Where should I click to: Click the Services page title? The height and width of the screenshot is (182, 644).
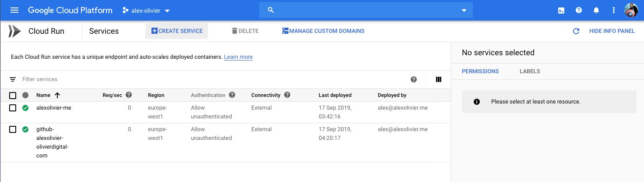(x=104, y=31)
